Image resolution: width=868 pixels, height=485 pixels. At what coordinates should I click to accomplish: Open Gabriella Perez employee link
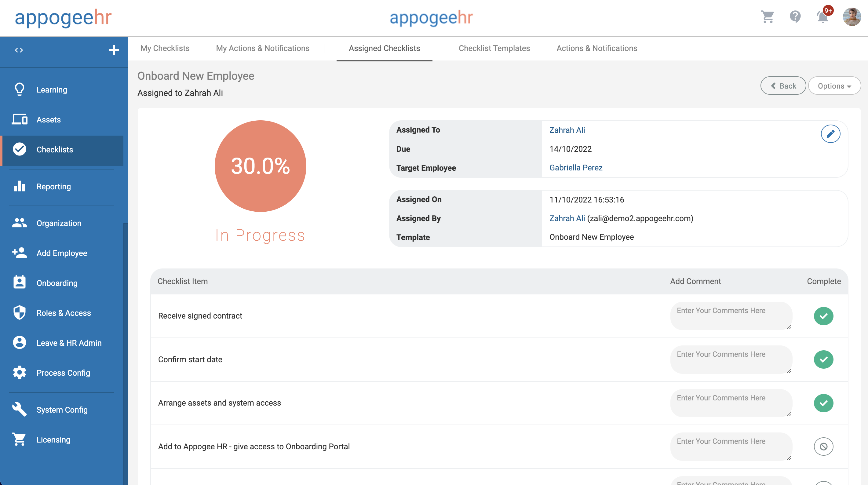[575, 167]
